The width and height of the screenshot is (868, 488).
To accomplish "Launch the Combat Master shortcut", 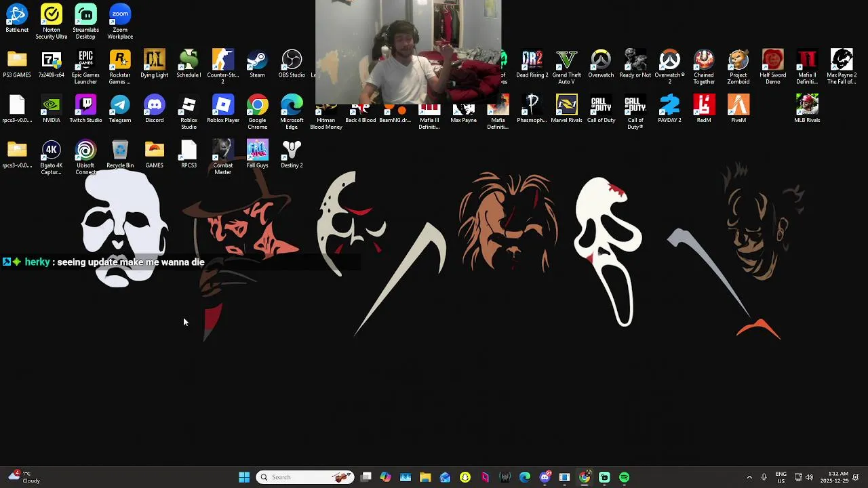I will 223,157.
